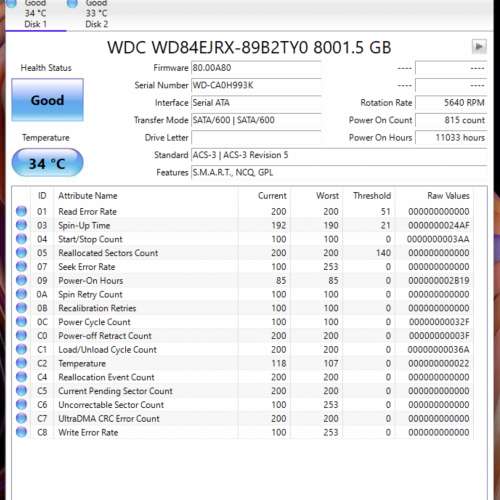This screenshot has width=500, height=500.
Task: Click status icon for Write Error Rate
Action: click(21, 432)
